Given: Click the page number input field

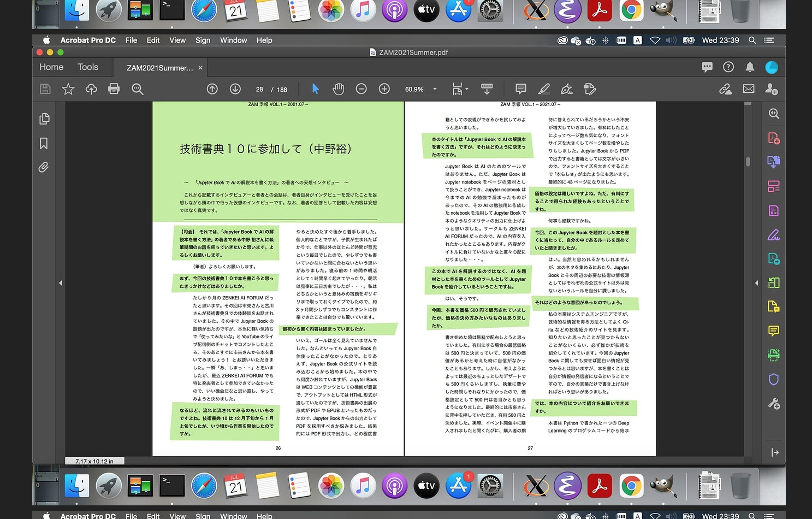Looking at the screenshot, I should point(259,90).
